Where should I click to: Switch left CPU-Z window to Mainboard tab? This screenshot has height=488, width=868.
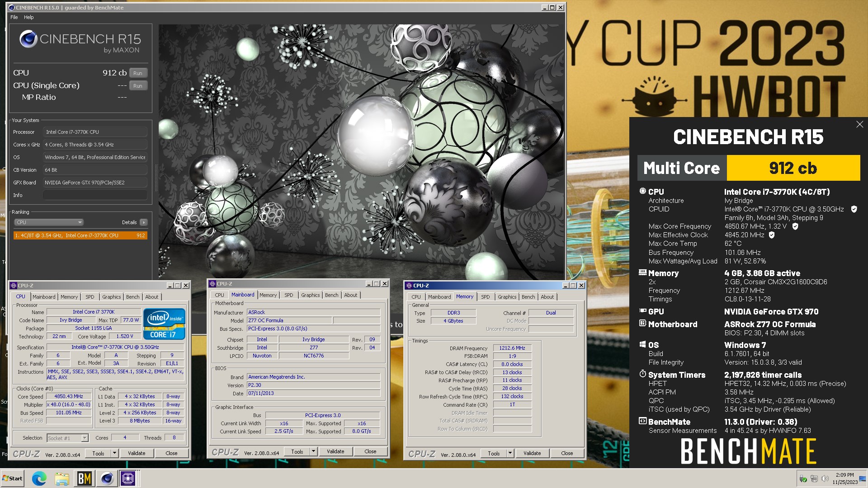click(44, 297)
